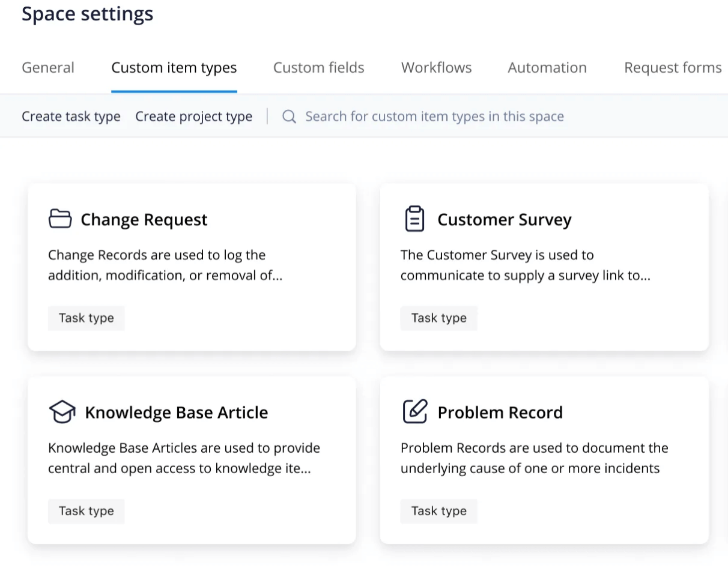Screen dimensions: 728x568
Task: Open the Automation tab
Action: 547,68
